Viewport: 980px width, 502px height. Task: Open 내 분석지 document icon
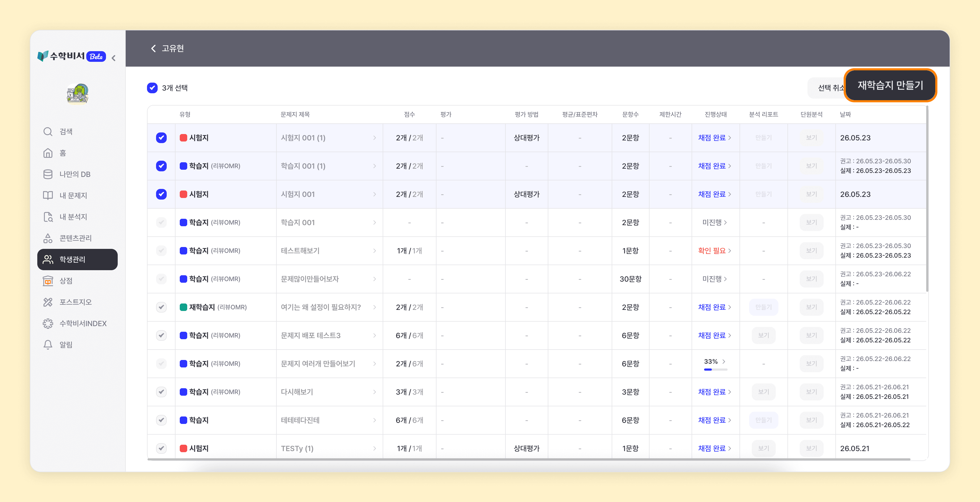48,217
